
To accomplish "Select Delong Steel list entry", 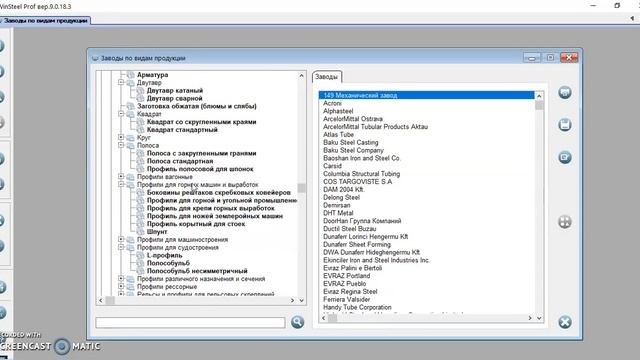I will (341, 197).
